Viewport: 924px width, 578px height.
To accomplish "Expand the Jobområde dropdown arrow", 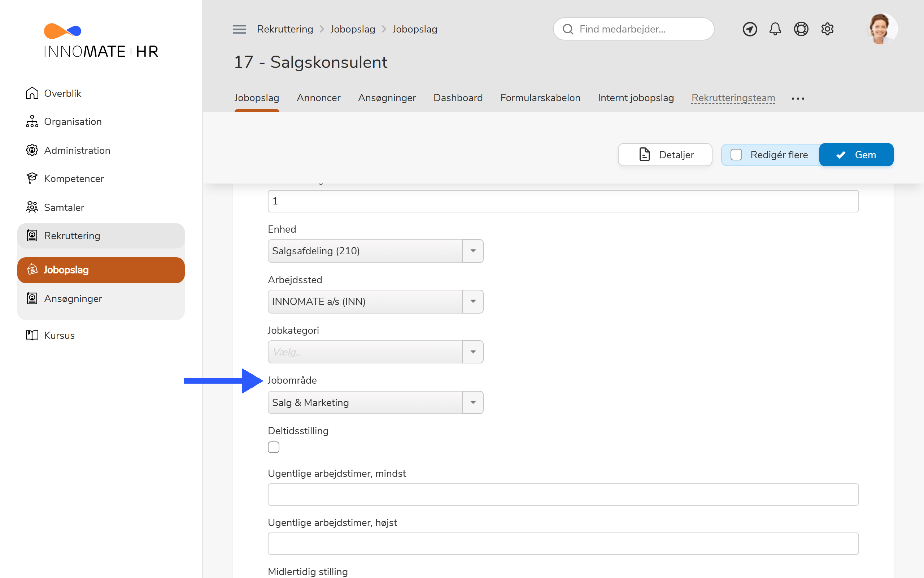I will [x=473, y=402].
